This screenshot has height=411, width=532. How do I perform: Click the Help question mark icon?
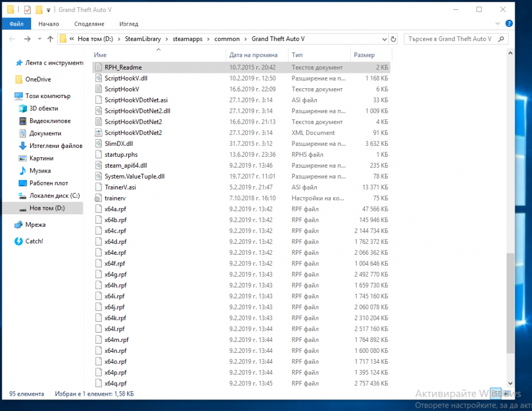tap(509, 24)
